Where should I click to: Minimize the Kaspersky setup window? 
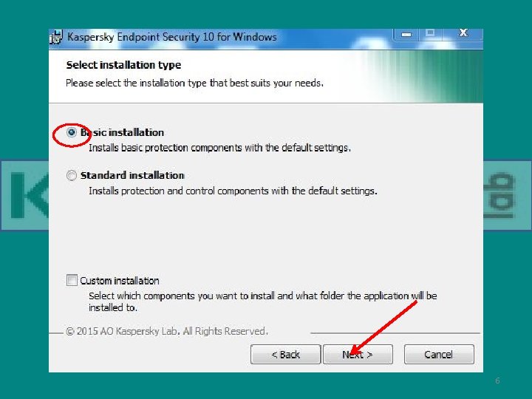pyautogui.click(x=406, y=34)
